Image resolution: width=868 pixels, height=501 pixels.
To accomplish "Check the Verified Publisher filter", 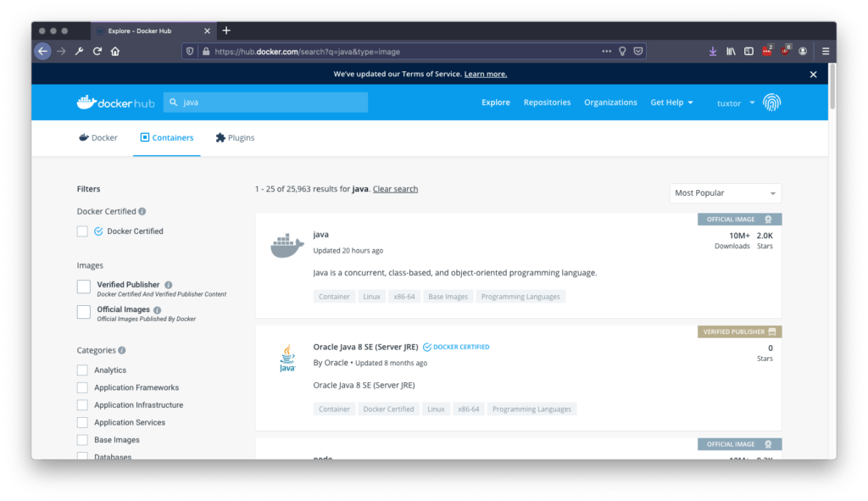I will [x=84, y=287].
